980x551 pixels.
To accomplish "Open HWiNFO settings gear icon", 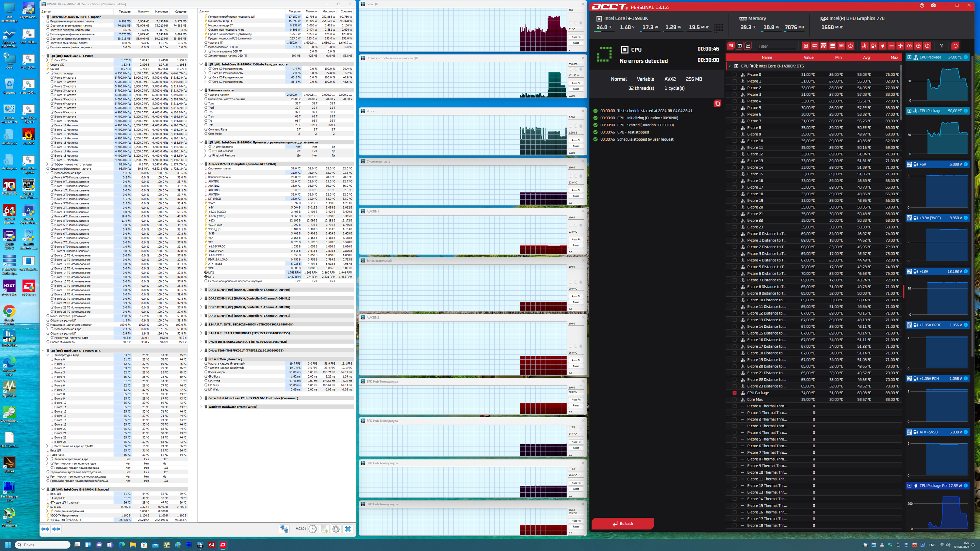I will tap(336, 529).
